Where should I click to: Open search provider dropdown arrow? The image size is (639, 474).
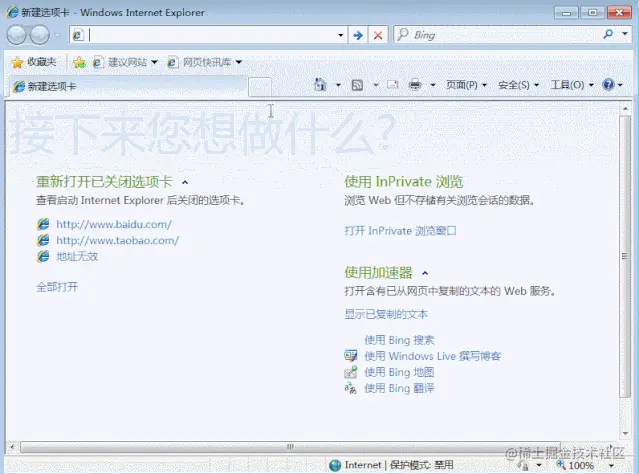[x=625, y=34]
